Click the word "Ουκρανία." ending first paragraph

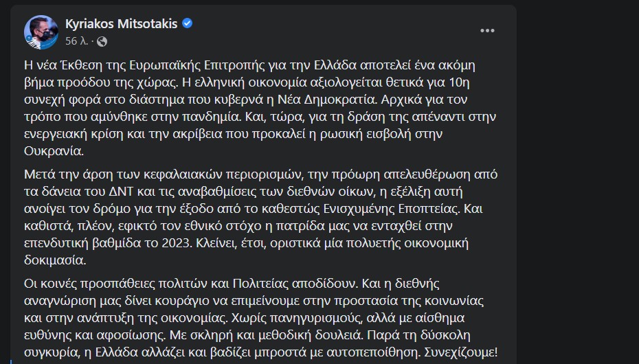click(54, 150)
